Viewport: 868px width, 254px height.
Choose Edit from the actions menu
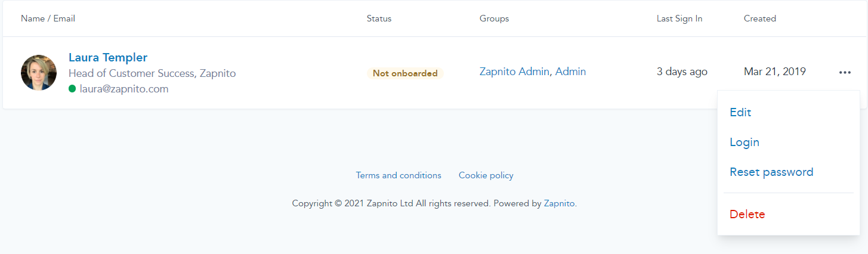[740, 112]
